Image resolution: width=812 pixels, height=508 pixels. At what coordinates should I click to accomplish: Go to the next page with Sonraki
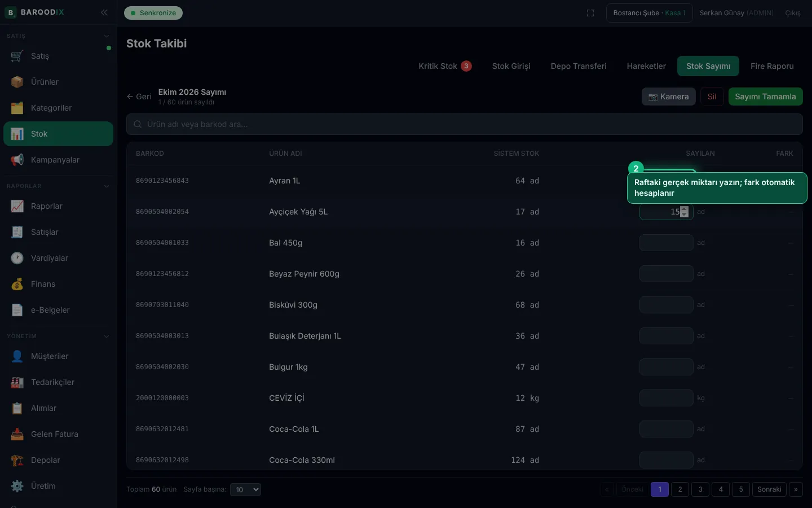(769, 489)
